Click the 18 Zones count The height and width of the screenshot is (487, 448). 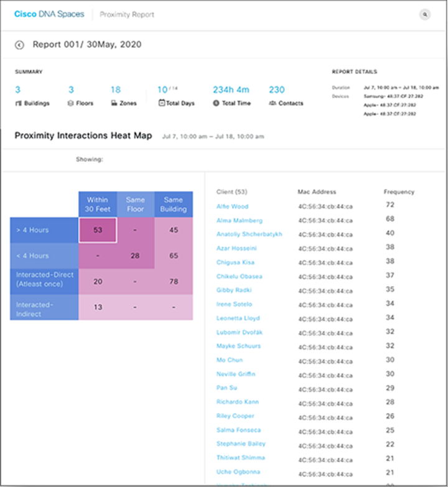tap(116, 90)
